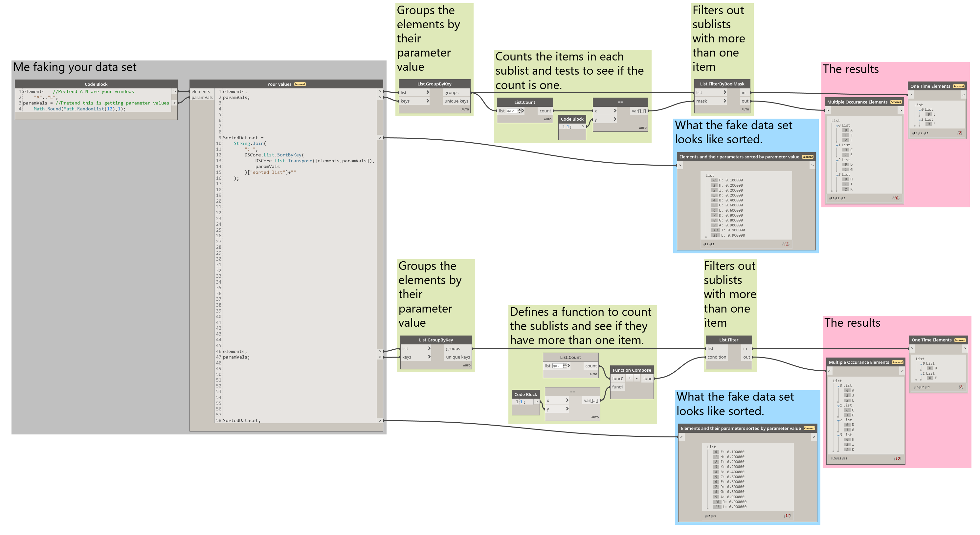Collapse the 3 List in the top Multiple Occurance Elements
This screenshot has width=980, height=535.
[x=837, y=175]
